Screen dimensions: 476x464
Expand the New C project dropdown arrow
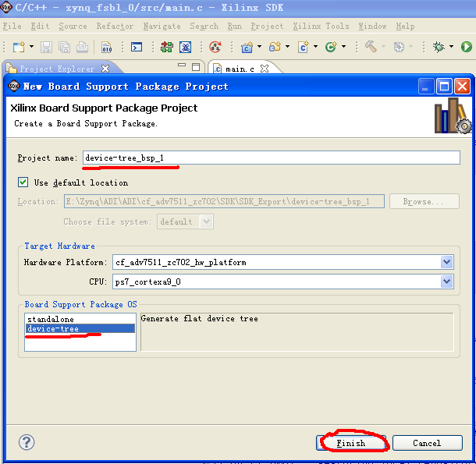click(259, 47)
